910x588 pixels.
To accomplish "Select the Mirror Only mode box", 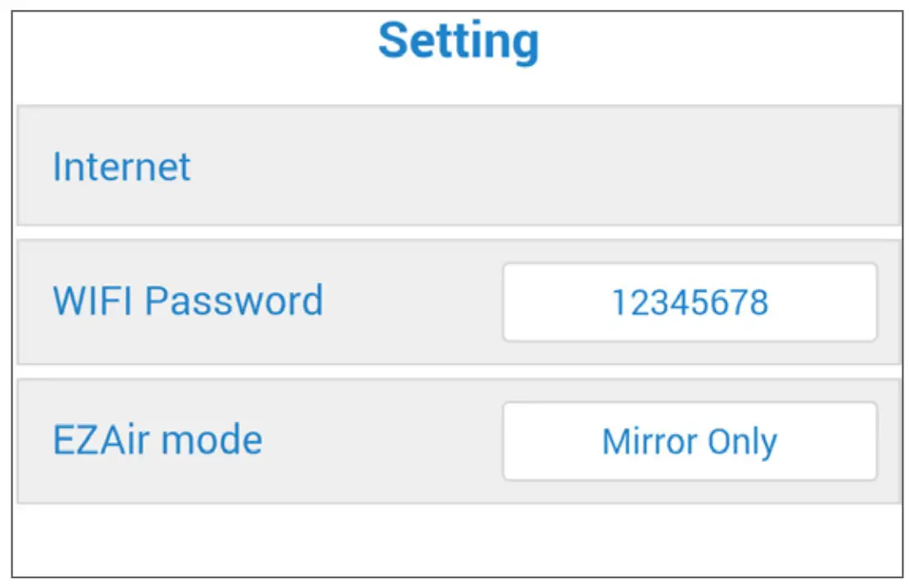I will 689,441.
